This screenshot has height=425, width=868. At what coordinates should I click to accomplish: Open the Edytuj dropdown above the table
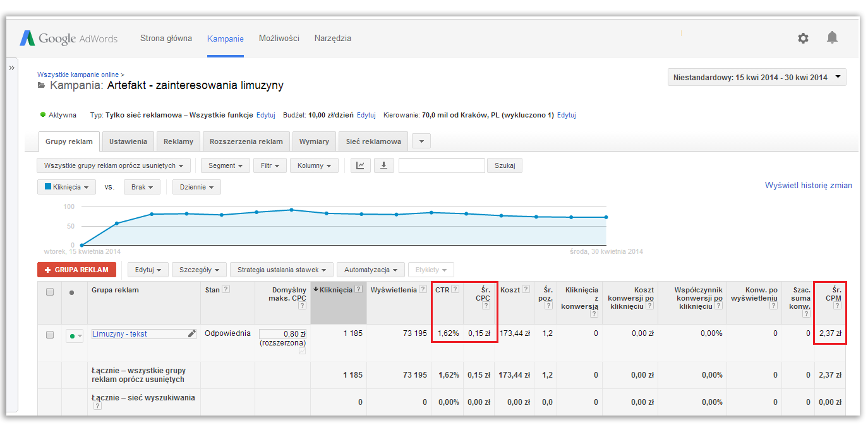pyautogui.click(x=148, y=270)
